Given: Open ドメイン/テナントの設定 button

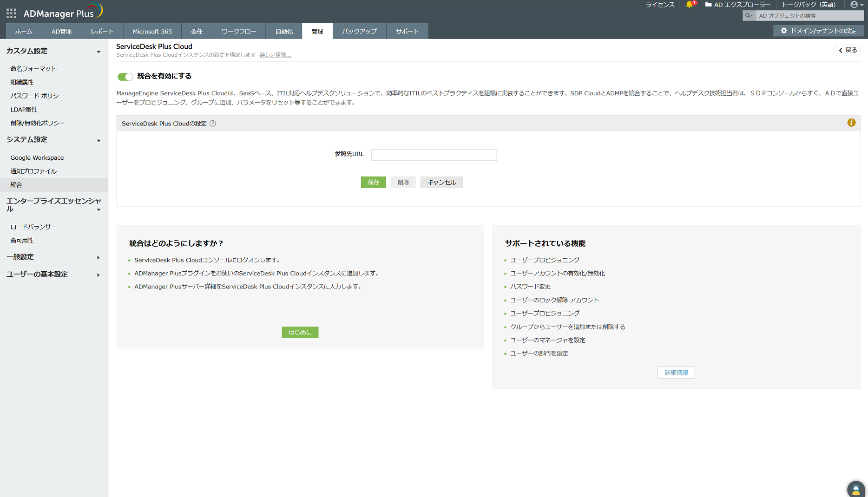Looking at the screenshot, I should point(818,31).
